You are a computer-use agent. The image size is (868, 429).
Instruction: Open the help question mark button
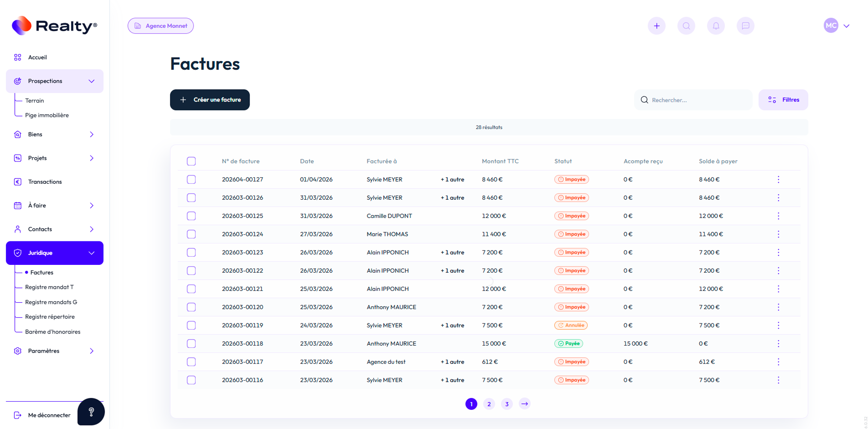coord(91,412)
